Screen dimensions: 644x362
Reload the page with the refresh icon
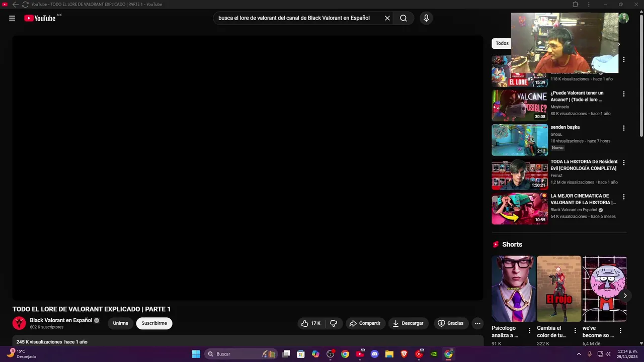pyautogui.click(x=25, y=5)
